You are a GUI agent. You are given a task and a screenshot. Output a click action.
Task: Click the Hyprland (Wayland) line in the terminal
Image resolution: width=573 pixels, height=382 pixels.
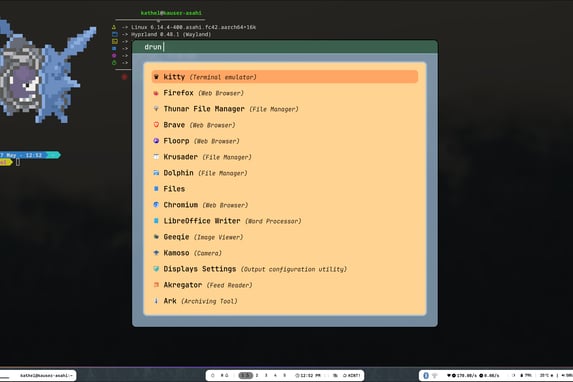(171, 34)
